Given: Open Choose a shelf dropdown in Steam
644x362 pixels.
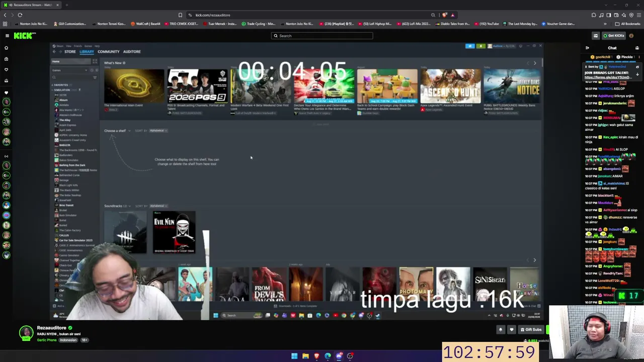Looking at the screenshot, I should (x=117, y=131).
